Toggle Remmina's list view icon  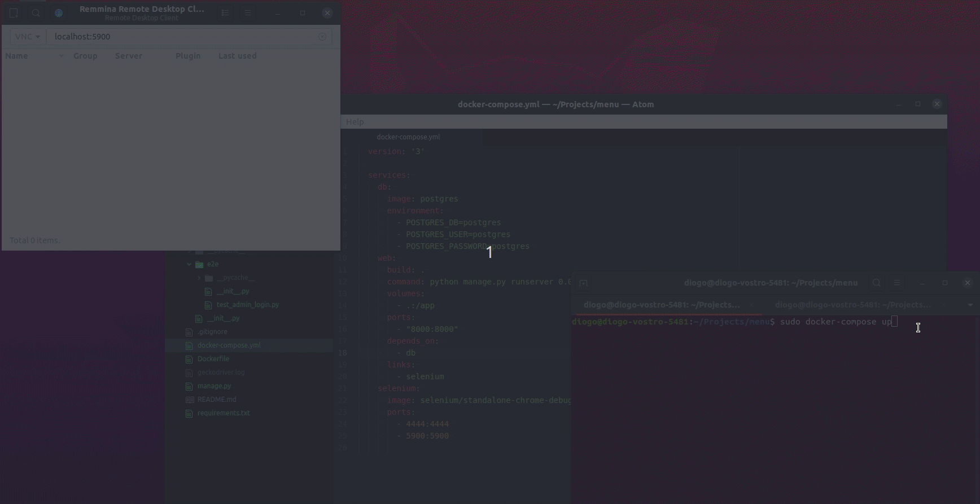[x=225, y=12]
